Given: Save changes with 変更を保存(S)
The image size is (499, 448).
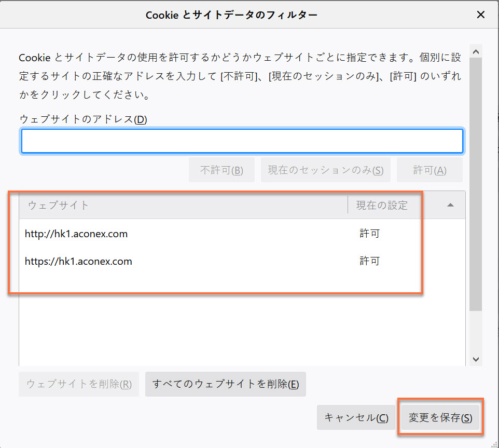Looking at the screenshot, I should 440,417.
